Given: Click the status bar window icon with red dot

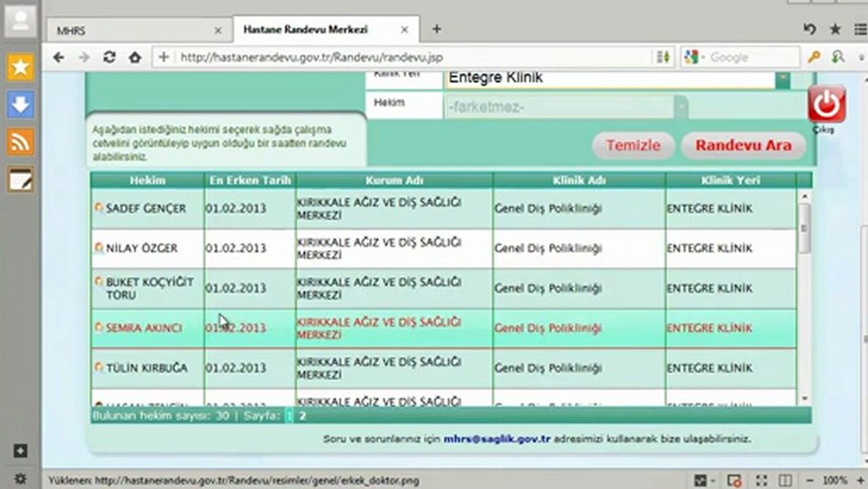Looking at the screenshot, I should click(734, 480).
